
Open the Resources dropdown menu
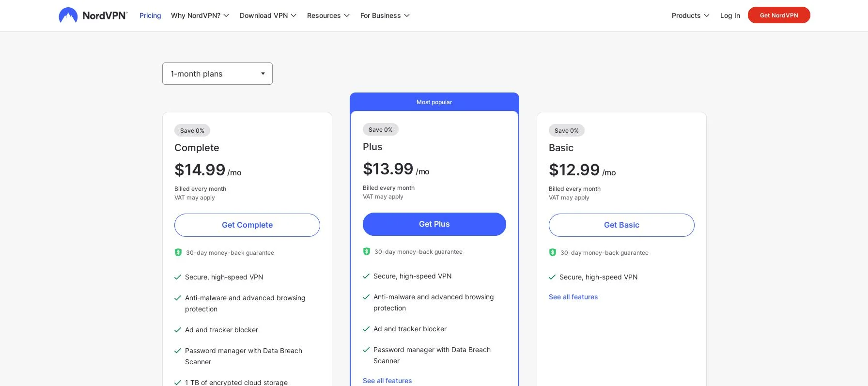point(328,15)
